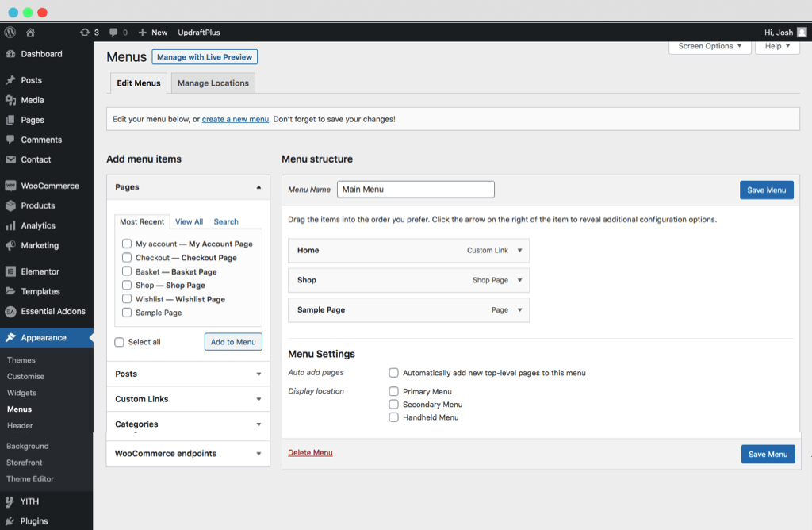Open the site home icon in admin bar

click(x=29, y=32)
